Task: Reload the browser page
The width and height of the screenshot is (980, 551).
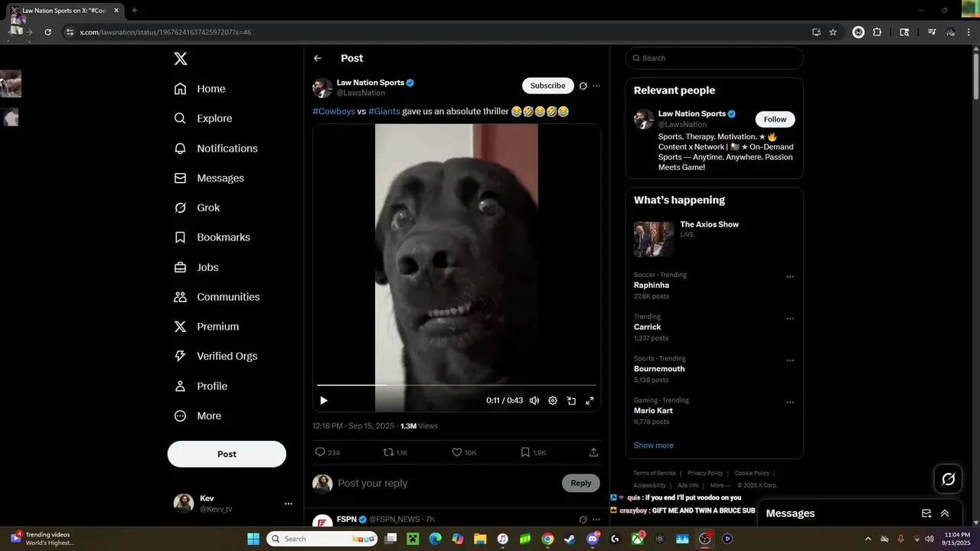Action: click(x=47, y=32)
